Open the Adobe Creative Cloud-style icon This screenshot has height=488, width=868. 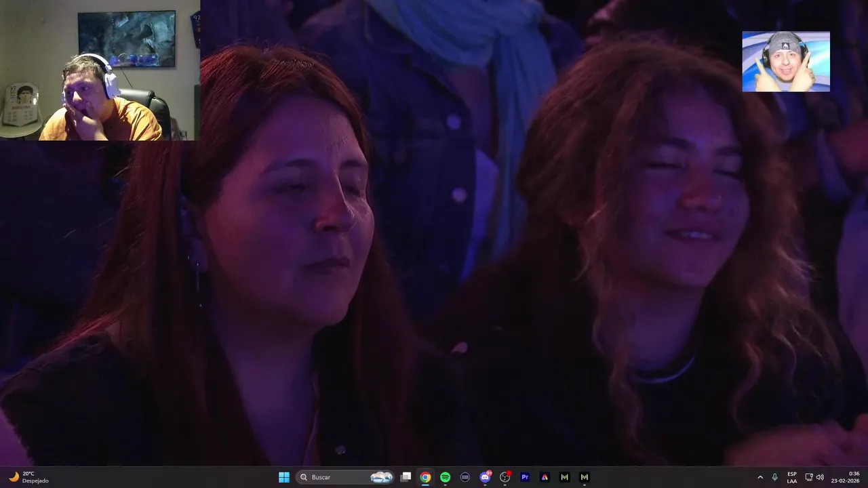(545, 477)
